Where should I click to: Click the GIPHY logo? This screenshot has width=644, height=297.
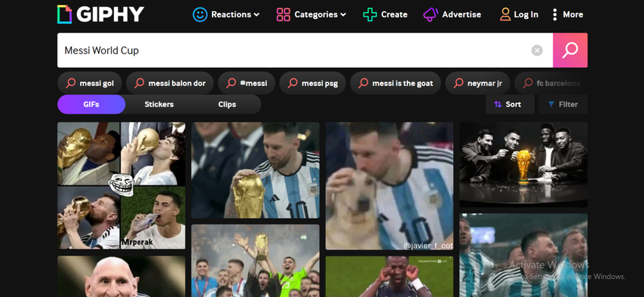point(101,14)
